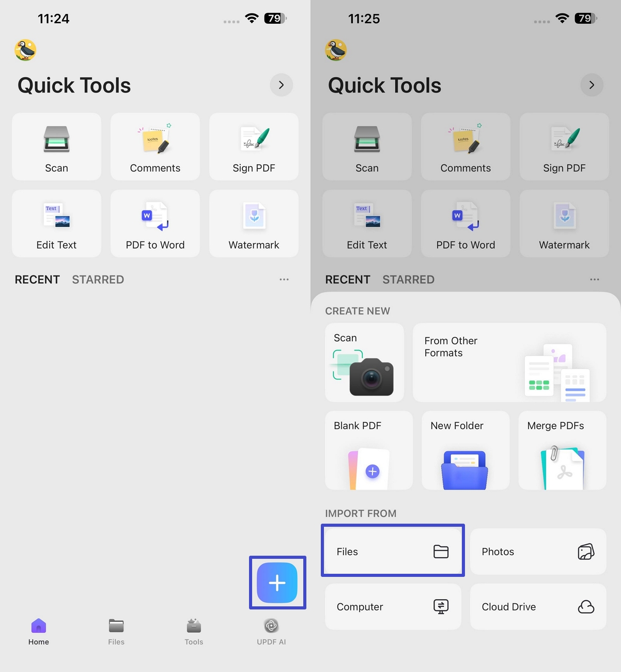The width and height of the screenshot is (621, 672).
Task: Create a Blank PDF
Action: tap(369, 450)
